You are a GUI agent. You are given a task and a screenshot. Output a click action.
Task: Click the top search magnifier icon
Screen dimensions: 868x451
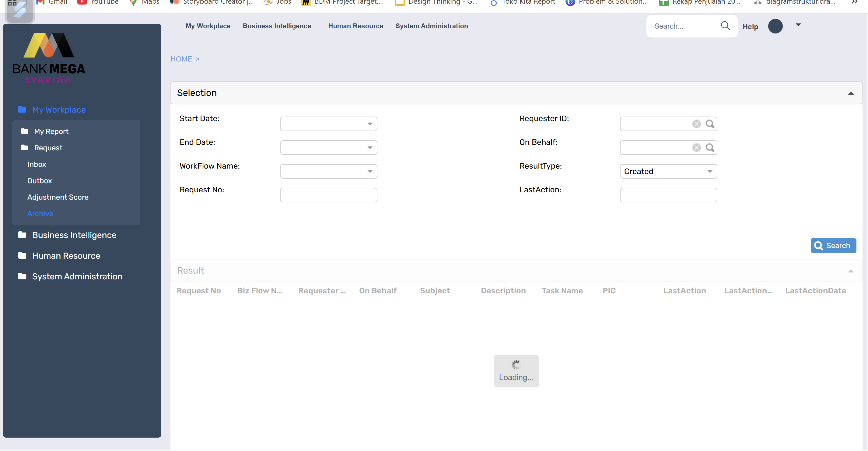click(x=725, y=26)
